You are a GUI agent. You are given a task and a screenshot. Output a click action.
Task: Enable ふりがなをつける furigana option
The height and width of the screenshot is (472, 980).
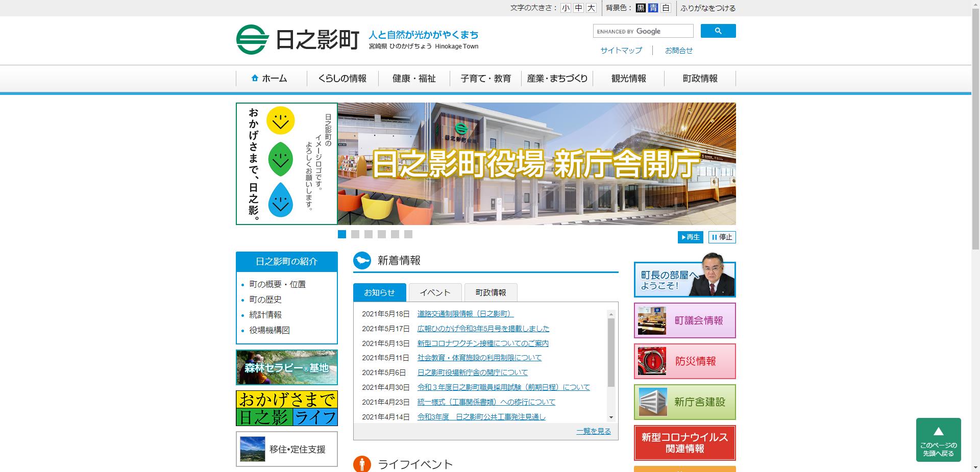point(708,8)
